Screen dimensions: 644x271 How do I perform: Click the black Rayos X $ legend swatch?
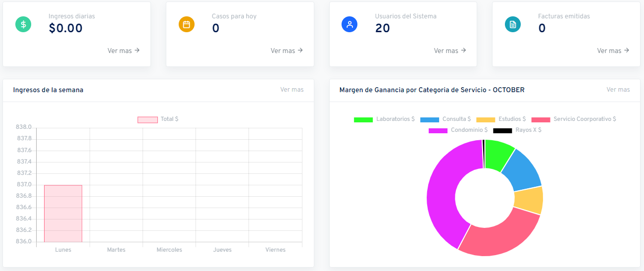coord(502,130)
